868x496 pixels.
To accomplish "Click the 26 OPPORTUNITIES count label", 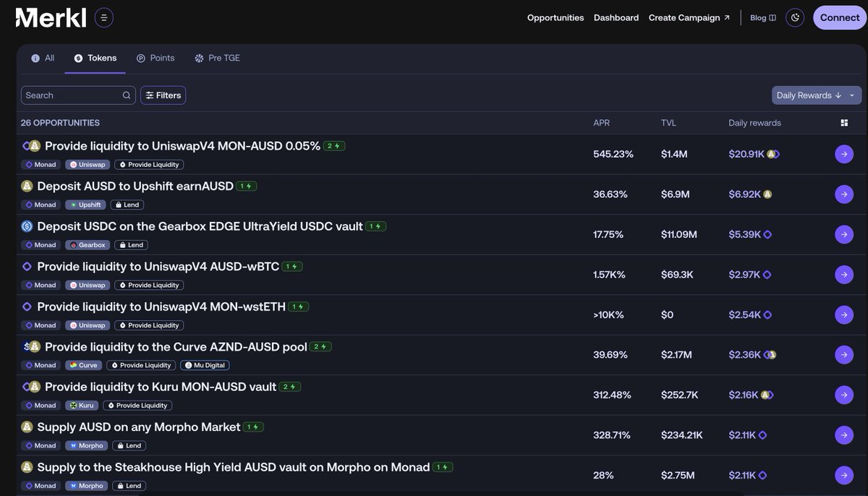I will 60,123.
